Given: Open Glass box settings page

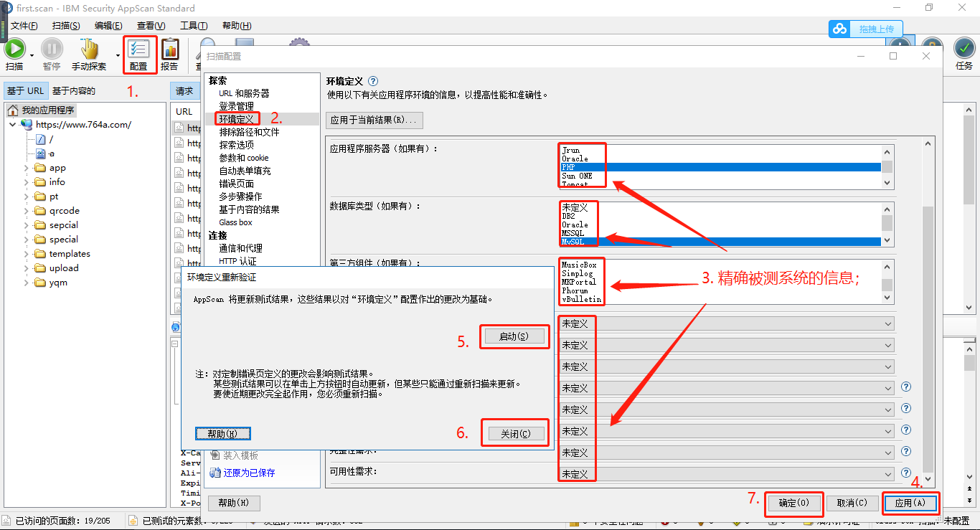Looking at the screenshot, I should [235, 222].
